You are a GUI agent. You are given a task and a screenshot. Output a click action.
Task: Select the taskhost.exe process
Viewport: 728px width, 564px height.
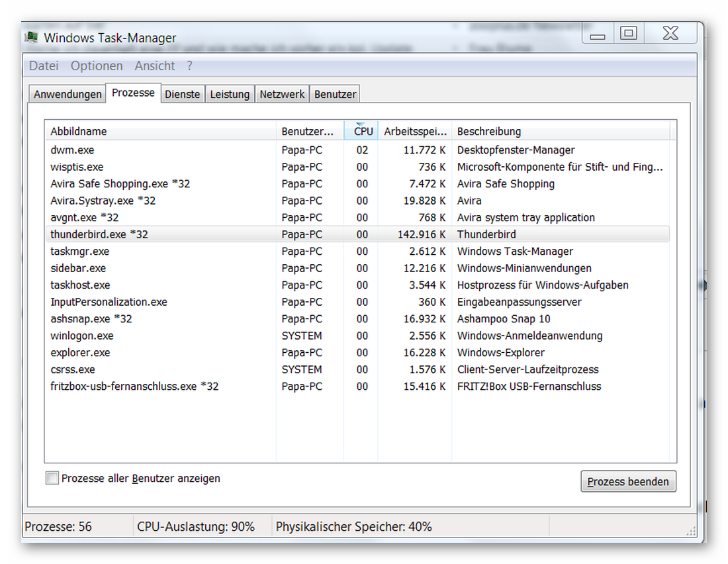tap(357, 285)
